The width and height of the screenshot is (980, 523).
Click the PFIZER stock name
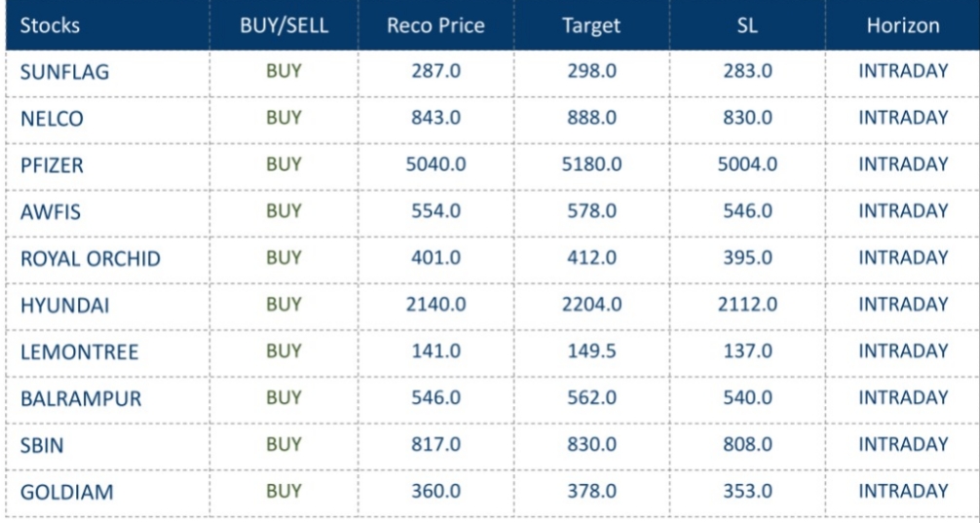[x=52, y=165]
